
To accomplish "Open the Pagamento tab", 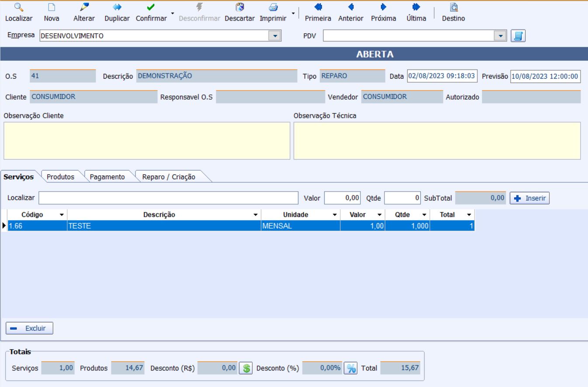I will tap(107, 177).
